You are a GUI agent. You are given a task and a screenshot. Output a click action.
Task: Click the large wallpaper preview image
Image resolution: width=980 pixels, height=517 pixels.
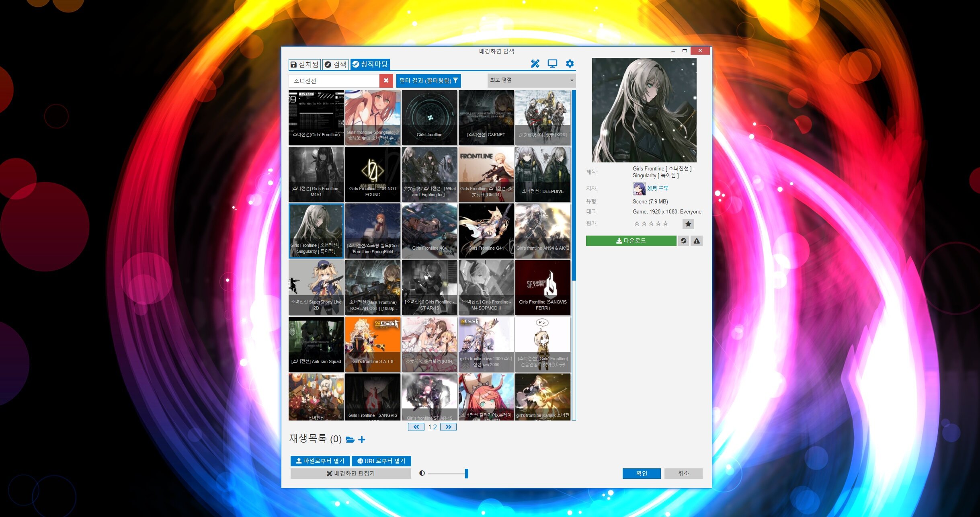[644, 110]
